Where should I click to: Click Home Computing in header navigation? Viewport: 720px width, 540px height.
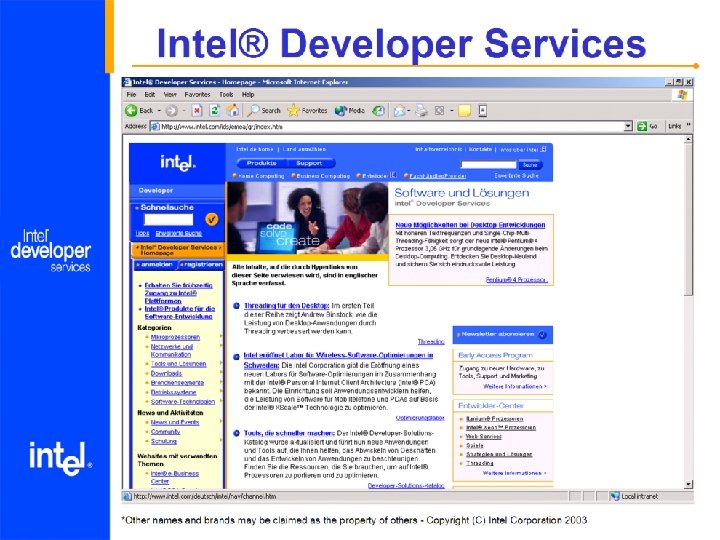click(261, 176)
